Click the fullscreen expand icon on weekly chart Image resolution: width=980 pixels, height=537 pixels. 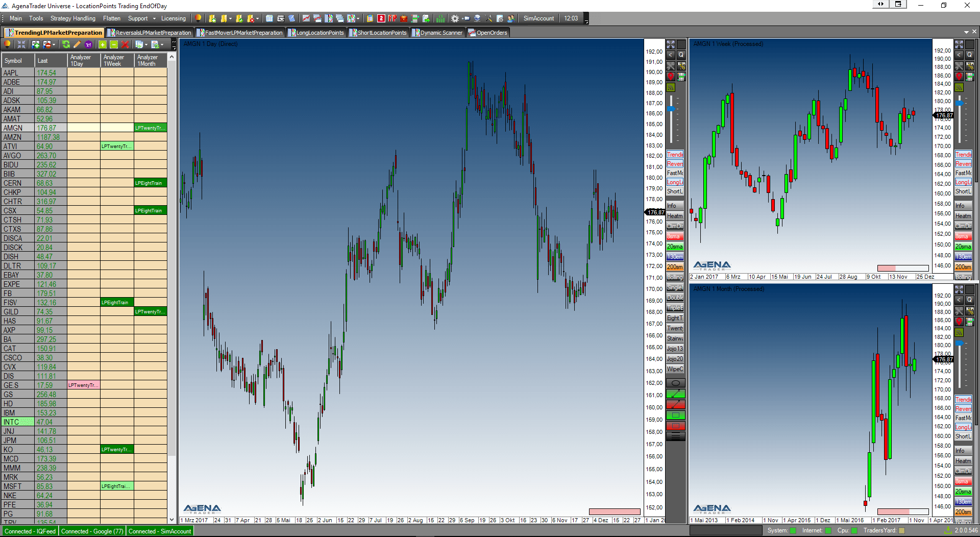click(959, 44)
